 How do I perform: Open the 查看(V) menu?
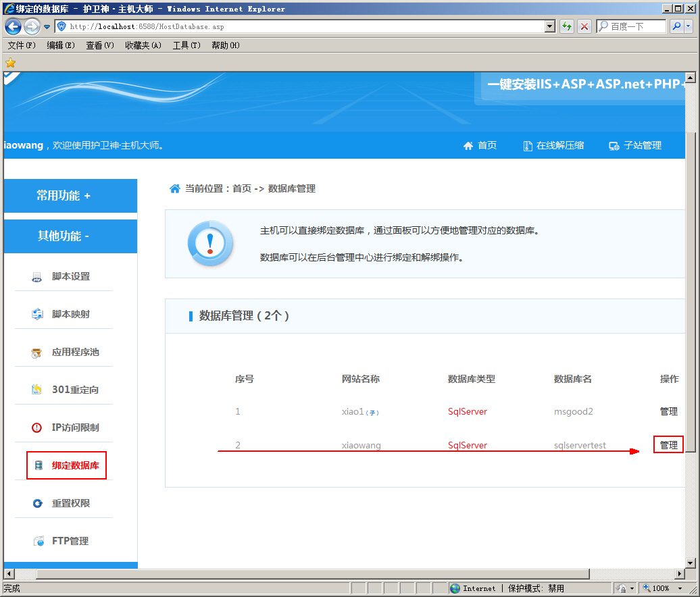pos(99,45)
